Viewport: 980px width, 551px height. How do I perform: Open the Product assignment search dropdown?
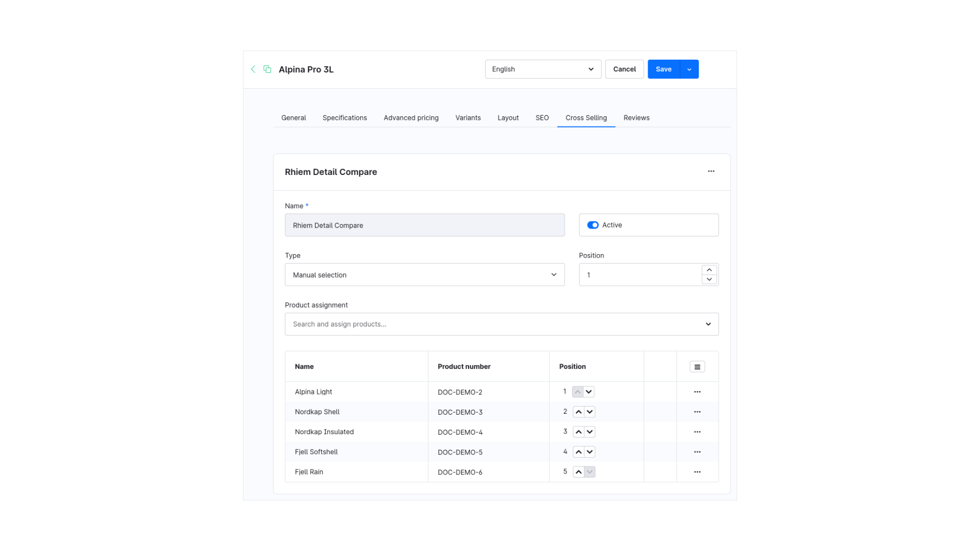(x=502, y=324)
